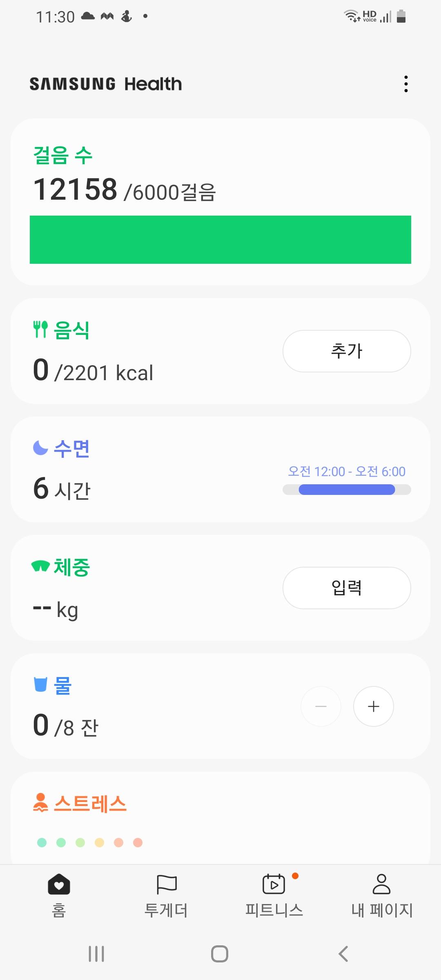Screen dimensions: 441x980
Task: Tap the orange stress person icon
Action: pyautogui.click(x=40, y=803)
